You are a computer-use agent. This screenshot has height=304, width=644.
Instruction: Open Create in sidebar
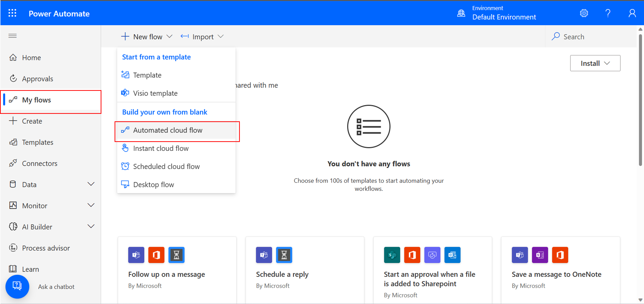(x=51, y=121)
